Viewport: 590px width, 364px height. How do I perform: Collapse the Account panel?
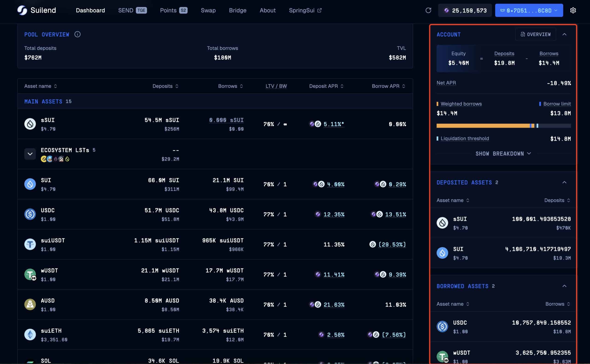click(565, 34)
